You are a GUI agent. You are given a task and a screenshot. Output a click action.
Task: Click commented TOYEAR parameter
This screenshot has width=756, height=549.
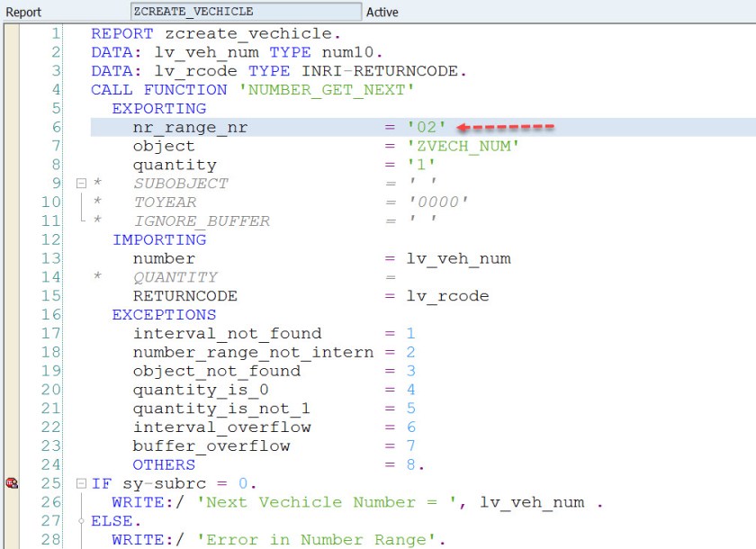(166, 202)
